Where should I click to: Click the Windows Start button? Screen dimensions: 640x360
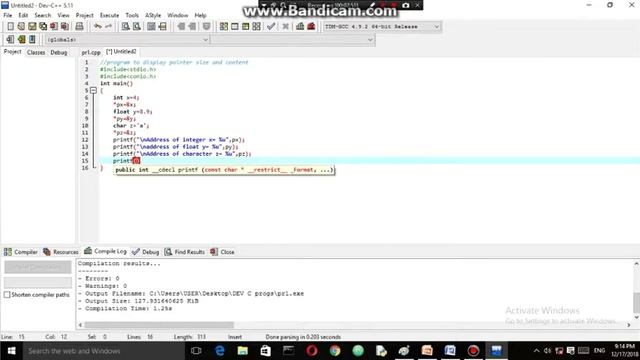(11, 351)
